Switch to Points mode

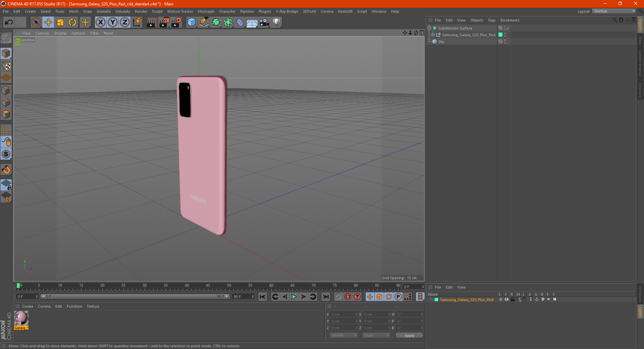click(x=6, y=90)
